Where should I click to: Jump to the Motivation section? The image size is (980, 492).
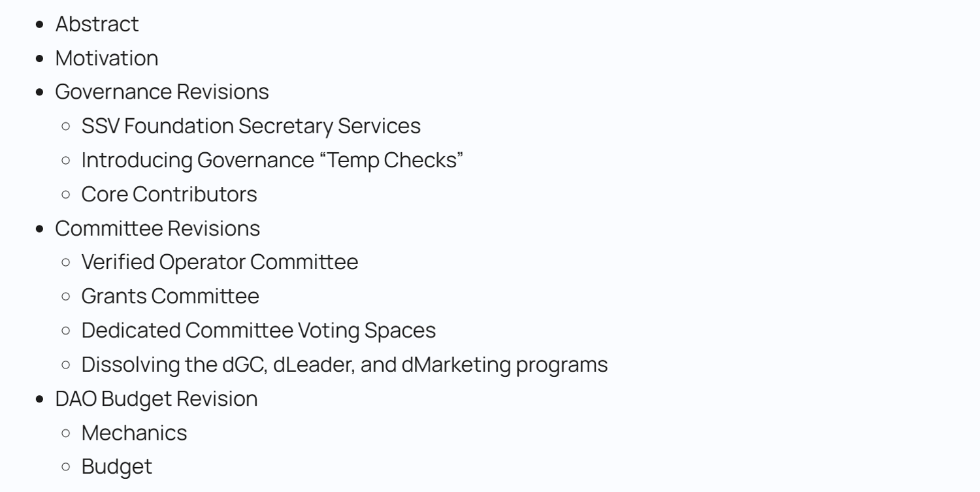tap(106, 58)
